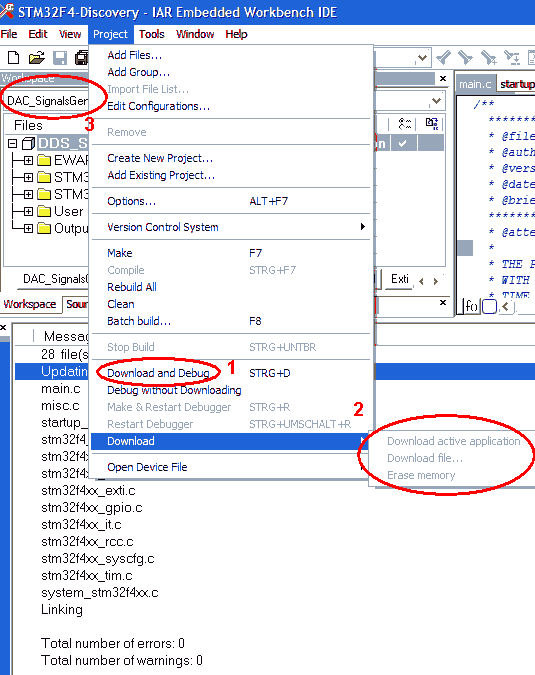535x675 pixels.
Task: Choose Add Group... menu entry
Action: (x=231, y=72)
